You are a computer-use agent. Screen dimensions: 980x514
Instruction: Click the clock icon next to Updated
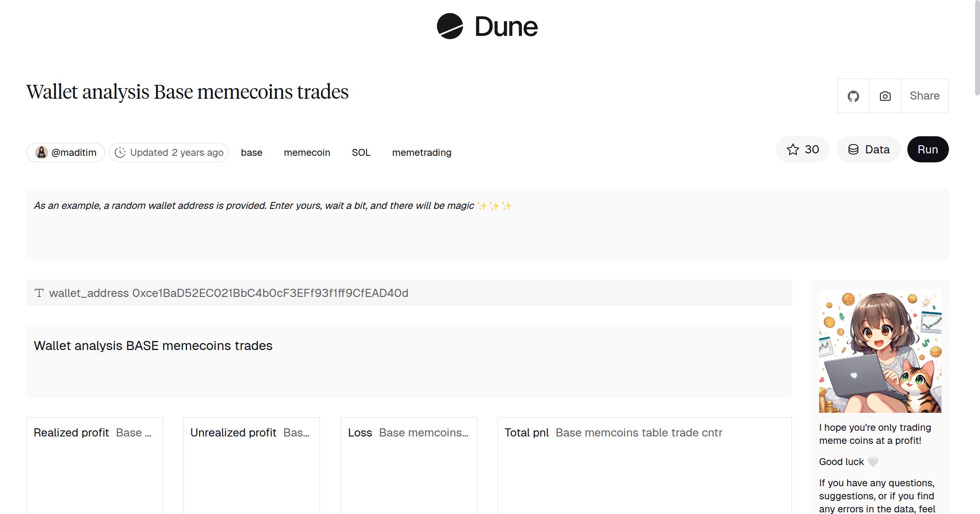tap(120, 152)
